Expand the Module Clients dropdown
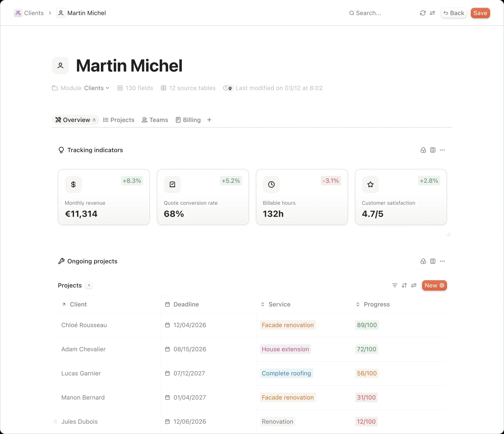 tap(97, 88)
